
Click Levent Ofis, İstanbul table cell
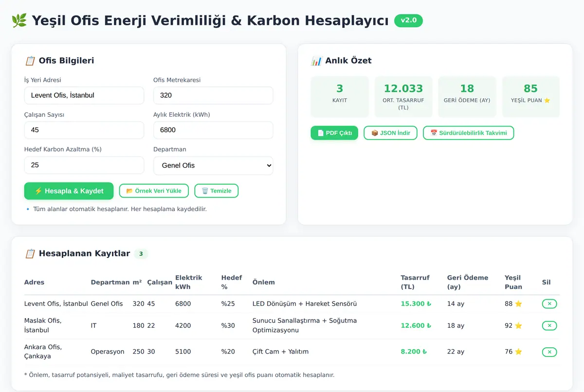point(56,304)
